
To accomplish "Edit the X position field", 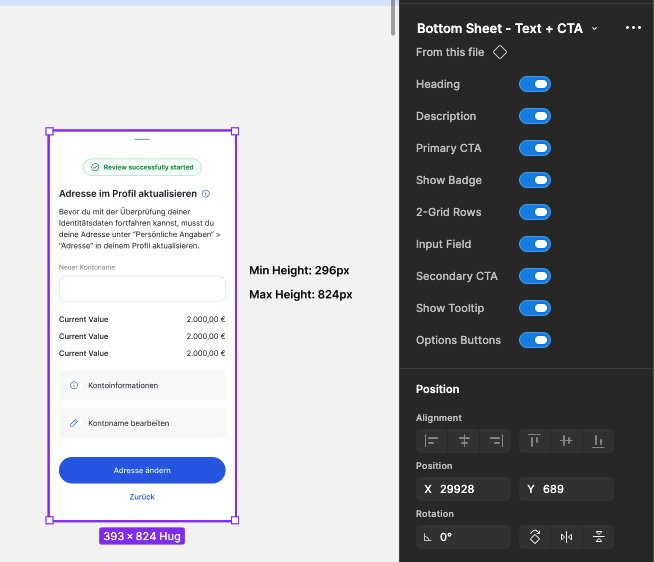I will (463, 489).
